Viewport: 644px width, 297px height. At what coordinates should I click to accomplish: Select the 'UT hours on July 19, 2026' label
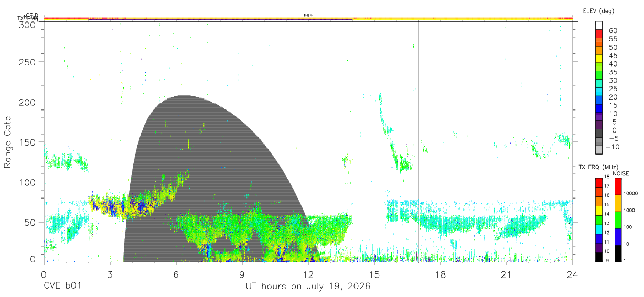pos(308,287)
